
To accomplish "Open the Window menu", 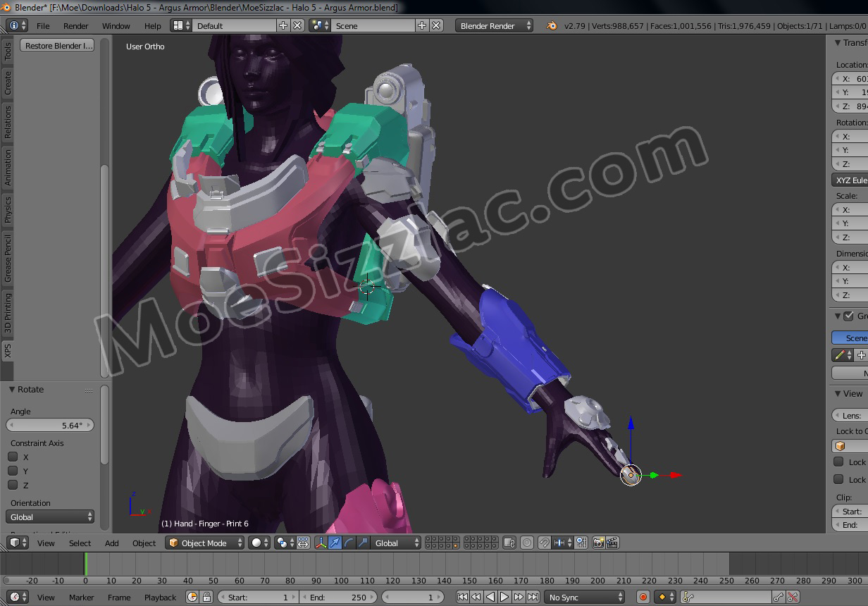I will click(x=116, y=25).
